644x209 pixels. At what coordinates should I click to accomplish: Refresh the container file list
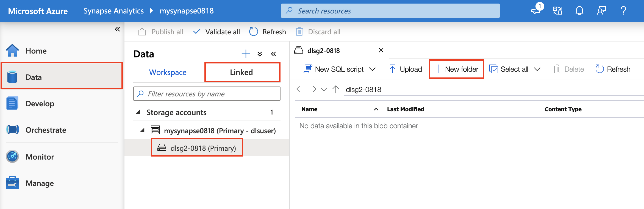[613, 69]
